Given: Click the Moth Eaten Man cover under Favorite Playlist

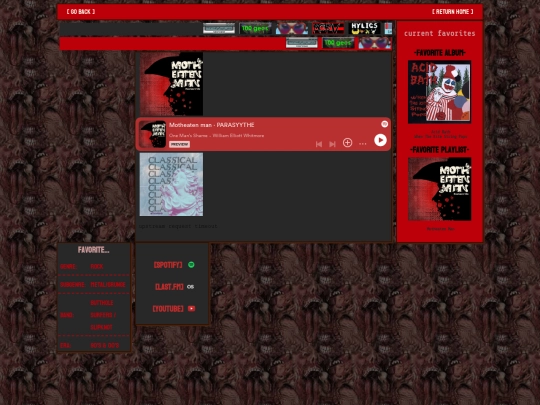Looking at the screenshot, I should [439, 189].
